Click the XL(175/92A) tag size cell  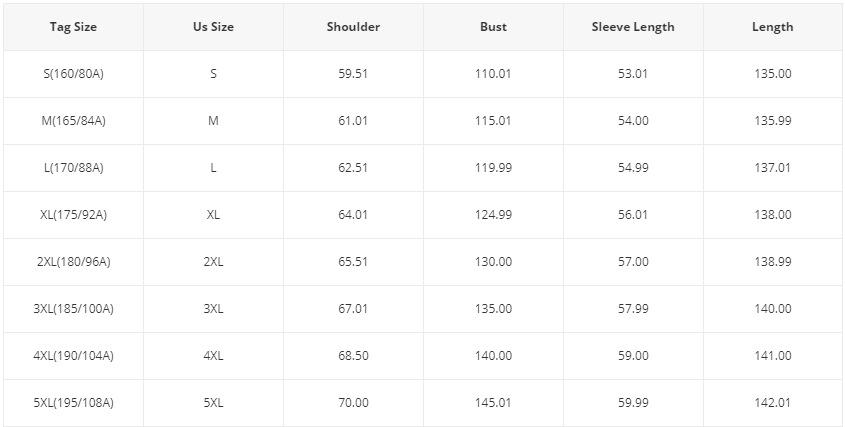point(73,215)
